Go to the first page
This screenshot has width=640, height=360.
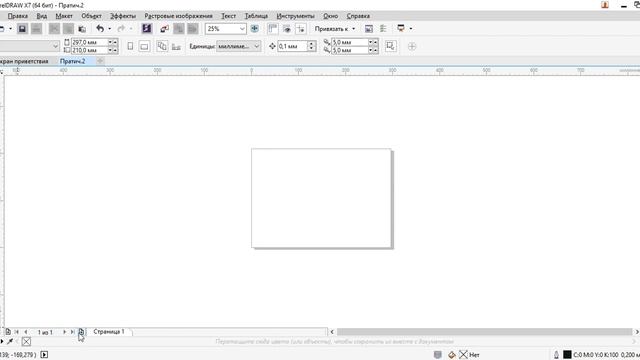[17, 332]
